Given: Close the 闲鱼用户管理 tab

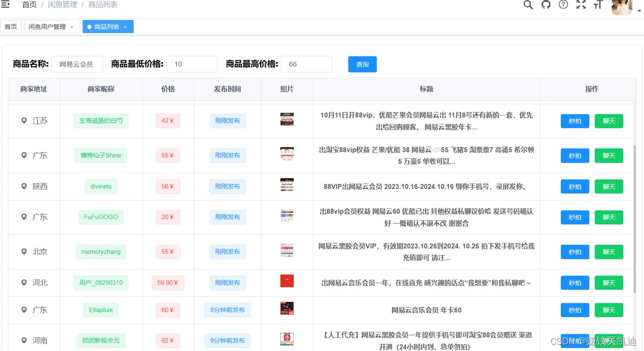Looking at the screenshot, I should click(72, 27).
